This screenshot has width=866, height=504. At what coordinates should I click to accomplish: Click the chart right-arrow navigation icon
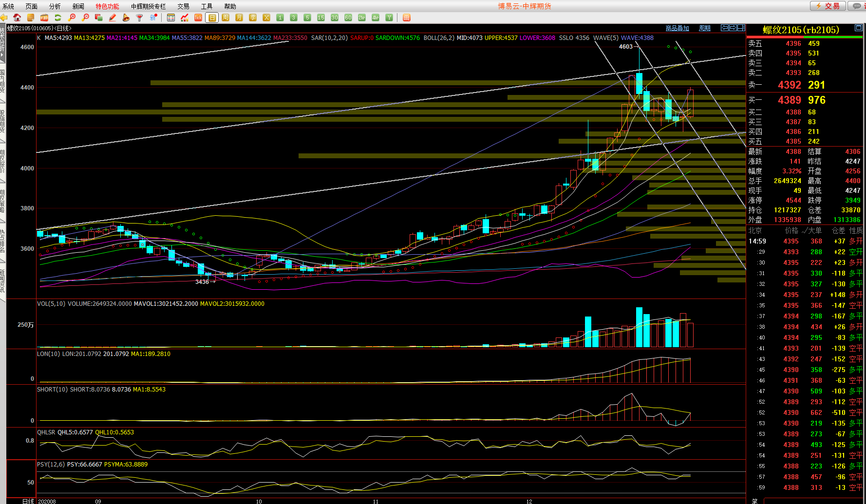pos(733,28)
